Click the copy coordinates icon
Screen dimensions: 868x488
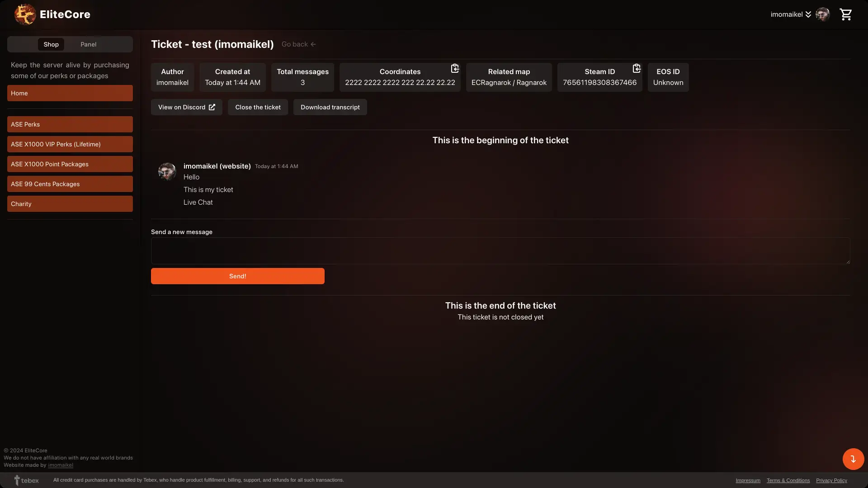[454, 68]
